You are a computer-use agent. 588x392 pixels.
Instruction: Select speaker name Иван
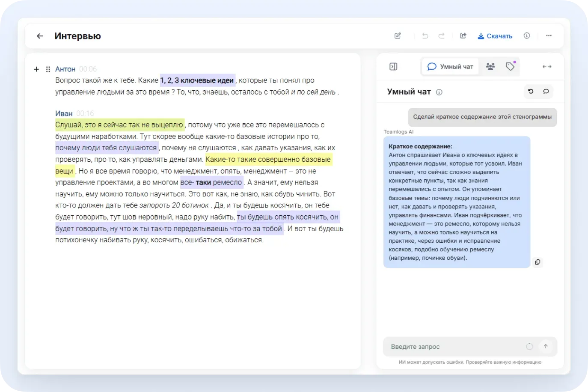pos(64,113)
